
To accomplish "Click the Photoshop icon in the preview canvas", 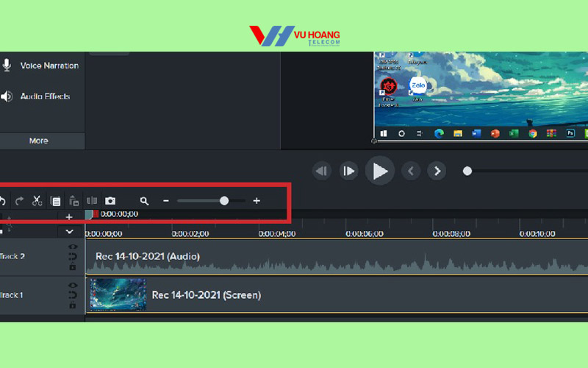I will [x=570, y=134].
